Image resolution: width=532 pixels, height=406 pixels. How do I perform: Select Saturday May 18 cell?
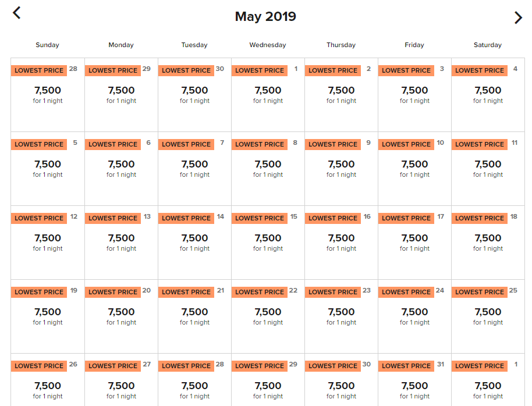tap(488, 243)
